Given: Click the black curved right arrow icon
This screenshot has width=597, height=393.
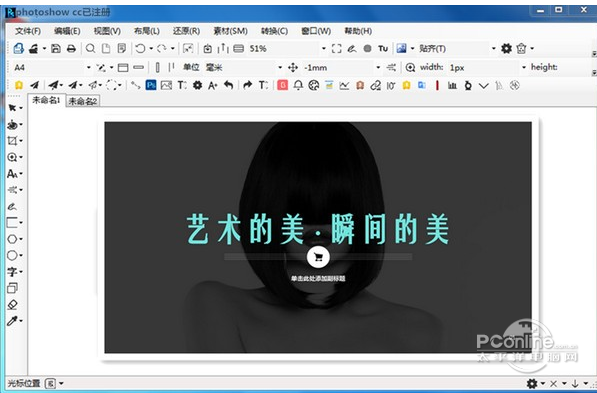Looking at the screenshot, I should [x=247, y=85].
